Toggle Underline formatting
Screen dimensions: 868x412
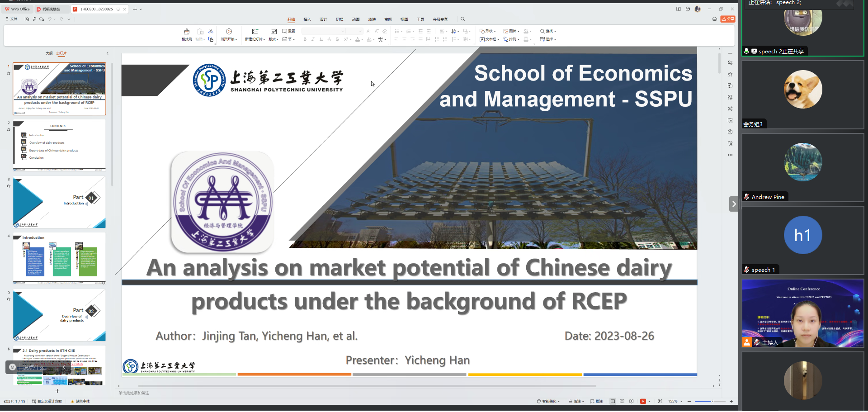pyautogui.click(x=321, y=39)
